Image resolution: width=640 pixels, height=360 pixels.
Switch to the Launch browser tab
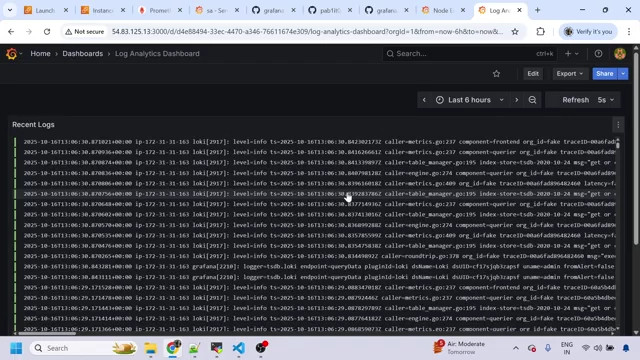click(45, 10)
